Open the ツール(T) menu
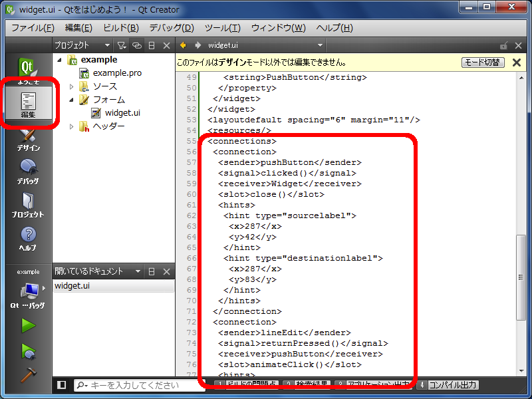 [222, 28]
